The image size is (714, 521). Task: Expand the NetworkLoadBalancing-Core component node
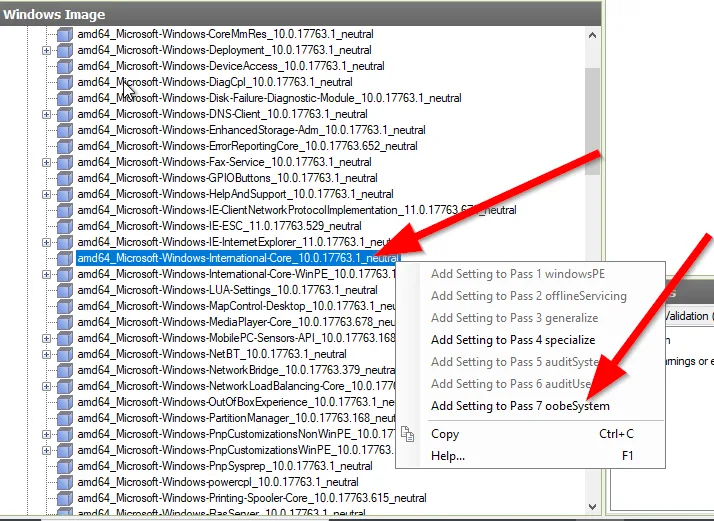tap(46, 386)
